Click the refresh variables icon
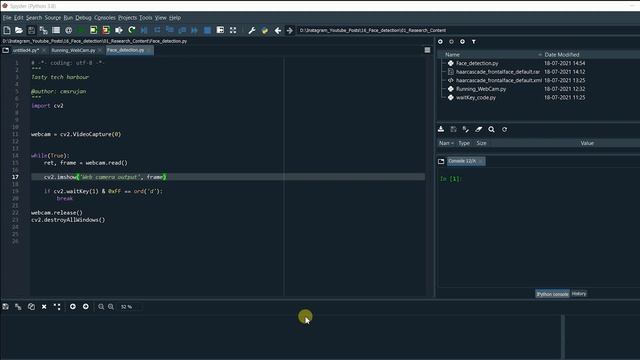Viewport: 640px width, 360px height. point(504,129)
